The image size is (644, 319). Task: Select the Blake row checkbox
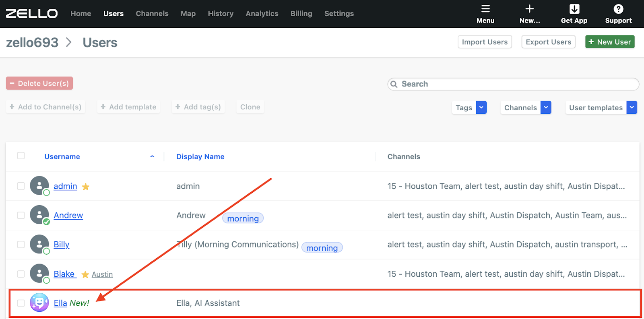tap(21, 274)
